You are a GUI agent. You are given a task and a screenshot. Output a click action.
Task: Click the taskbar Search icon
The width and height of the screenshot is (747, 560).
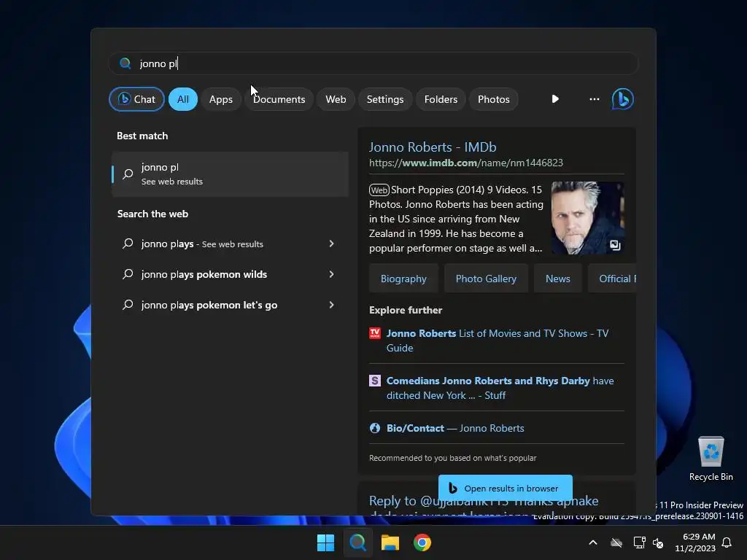click(x=357, y=542)
